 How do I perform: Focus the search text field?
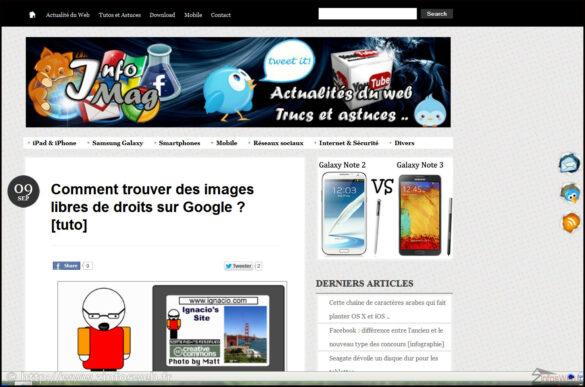click(x=367, y=14)
